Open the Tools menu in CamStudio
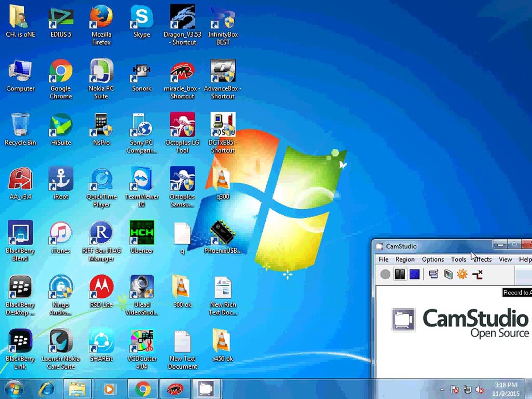The height and width of the screenshot is (399, 532). click(458, 259)
